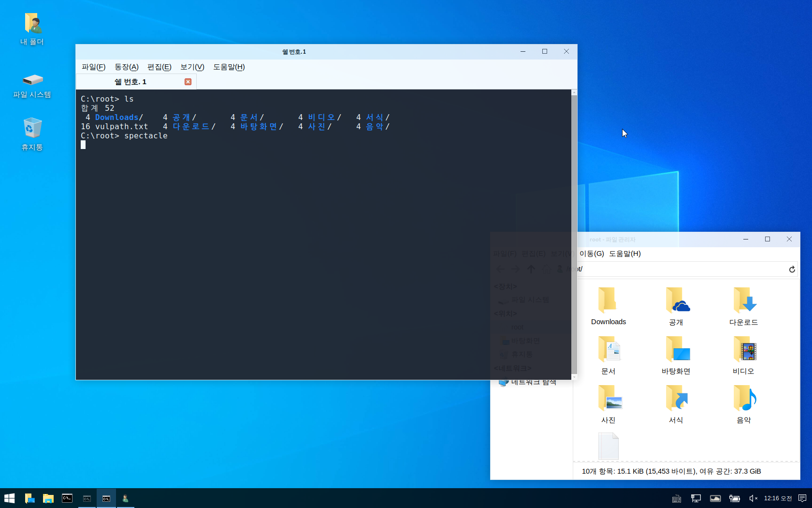Open the 내 폴더 desktop icon
The image size is (812, 508).
coord(32,30)
